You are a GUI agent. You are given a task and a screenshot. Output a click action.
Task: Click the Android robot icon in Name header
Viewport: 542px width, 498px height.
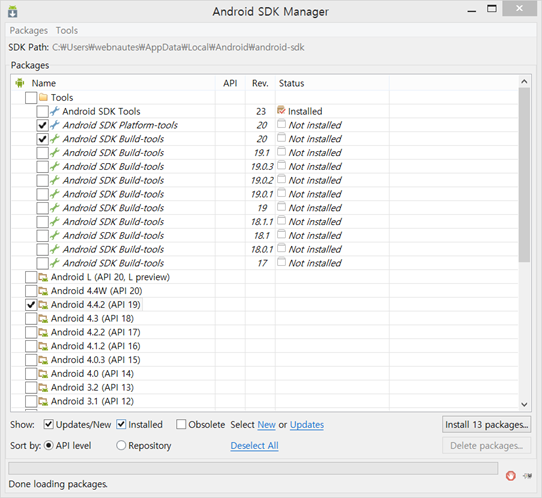click(20, 83)
